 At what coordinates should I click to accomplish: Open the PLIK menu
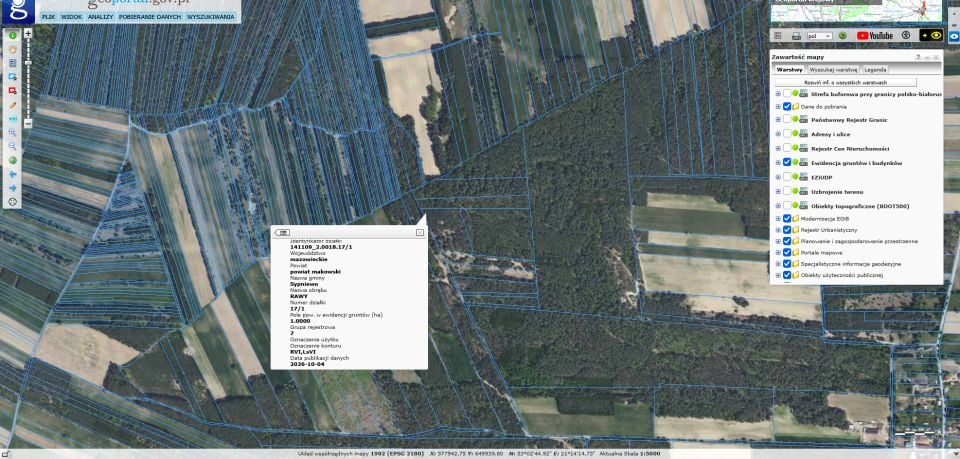(x=49, y=17)
